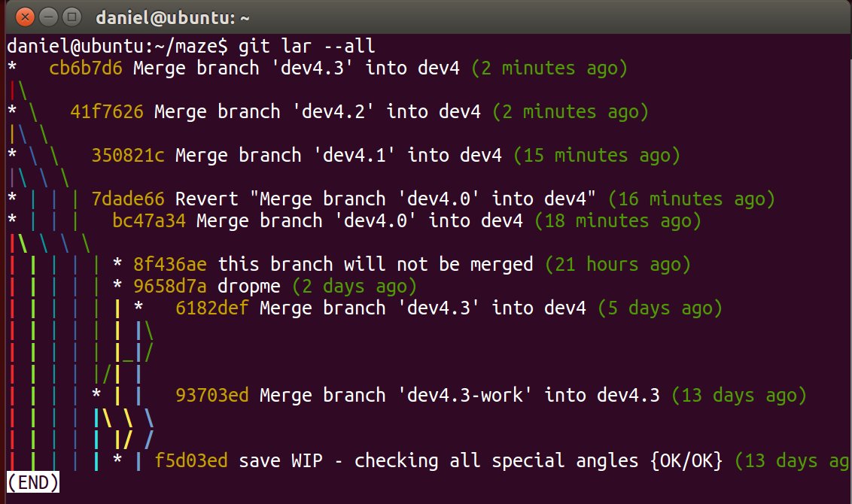The image size is (852, 504).
Task: Click the '(2 days ago)' timestamp
Action: point(354,286)
